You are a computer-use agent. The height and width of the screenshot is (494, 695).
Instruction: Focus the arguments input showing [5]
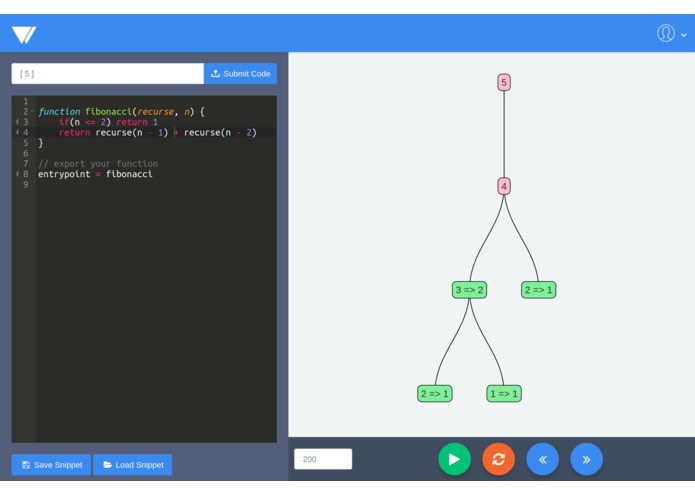click(x=108, y=74)
